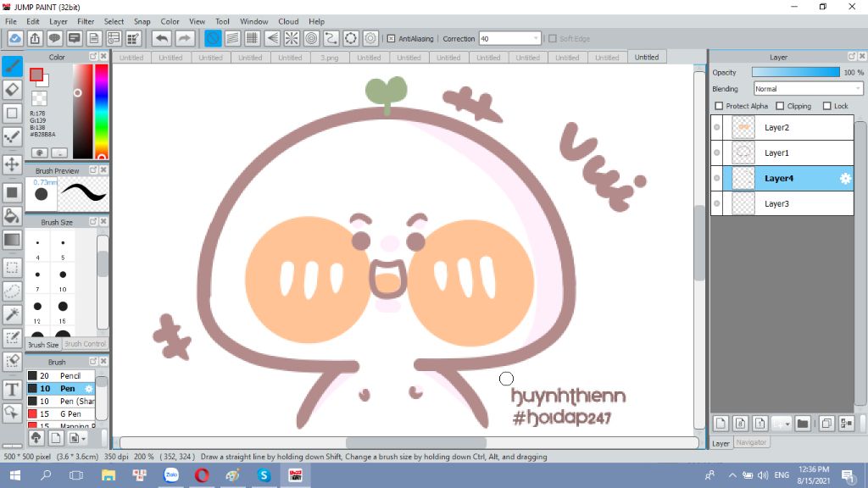
Task: Open snap settings gear icon
Action: click(x=370, y=39)
